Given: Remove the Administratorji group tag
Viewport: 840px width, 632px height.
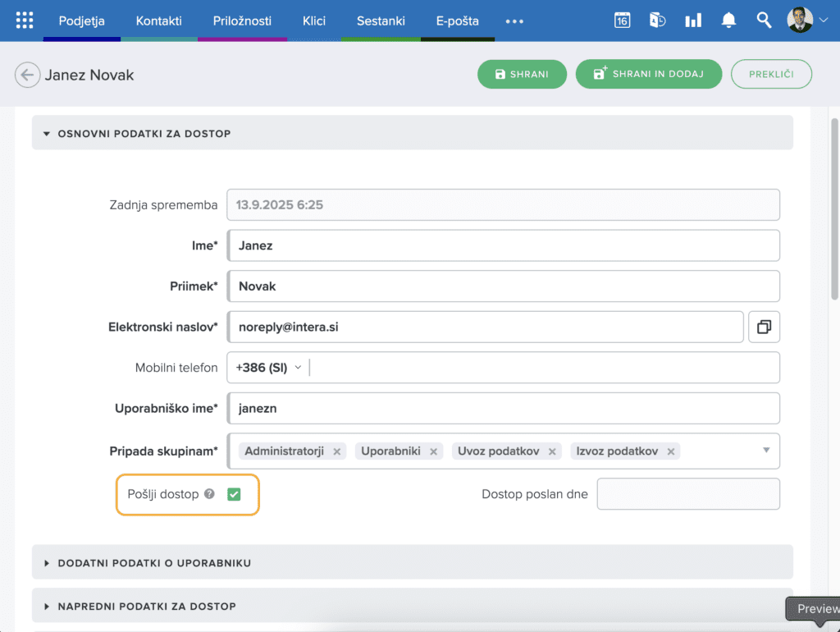Looking at the screenshot, I should tap(337, 451).
